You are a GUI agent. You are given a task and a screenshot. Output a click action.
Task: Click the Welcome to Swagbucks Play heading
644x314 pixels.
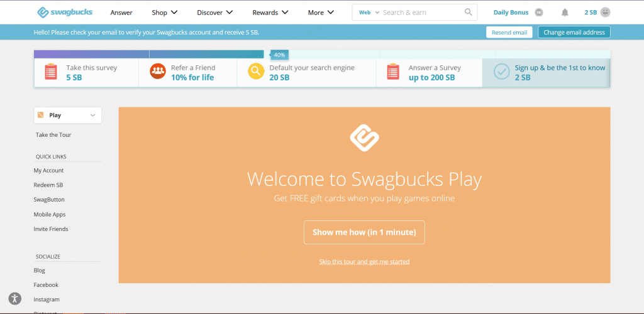coord(364,179)
